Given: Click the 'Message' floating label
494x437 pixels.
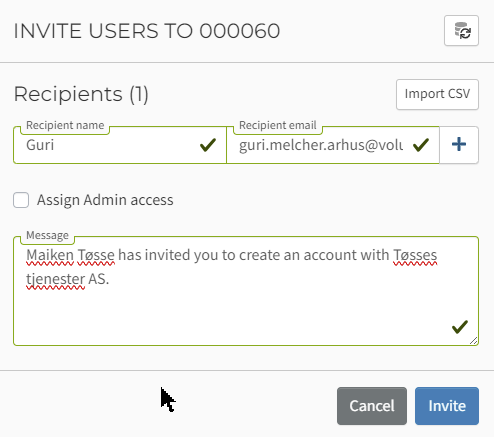Looking at the screenshot, I should coord(47,235).
